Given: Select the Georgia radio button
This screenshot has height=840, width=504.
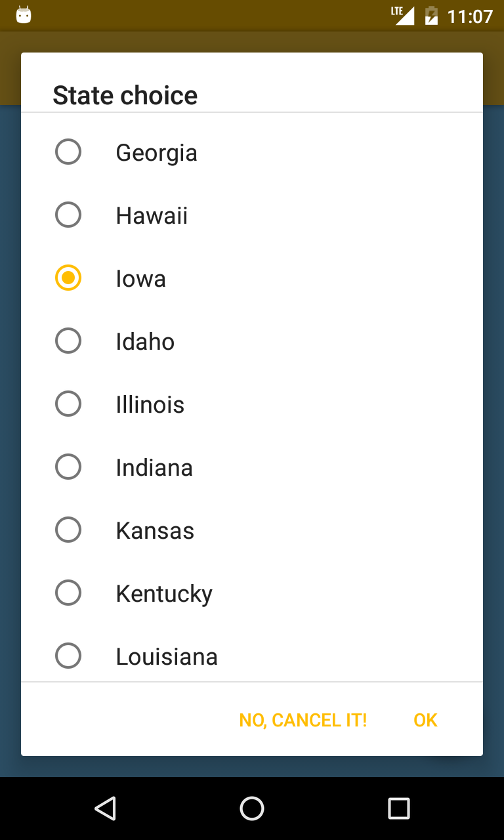Looking at the screenshot, I should click(68, 152).
